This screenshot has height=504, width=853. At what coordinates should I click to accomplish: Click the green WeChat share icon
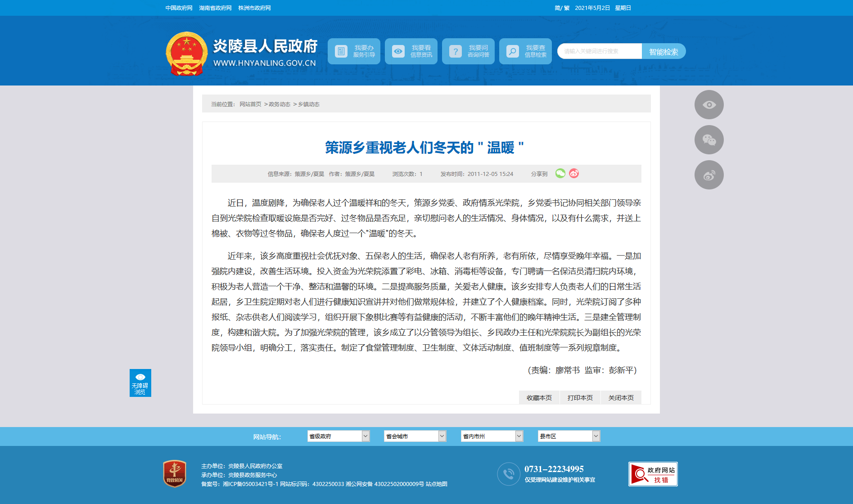(560, 174)
